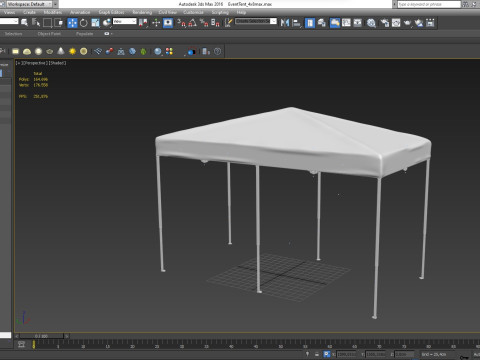The width and height of the screenshot is (480, 360).
Task: Click Use Pivot Point Center icon
Action: (x=143, y=23)
